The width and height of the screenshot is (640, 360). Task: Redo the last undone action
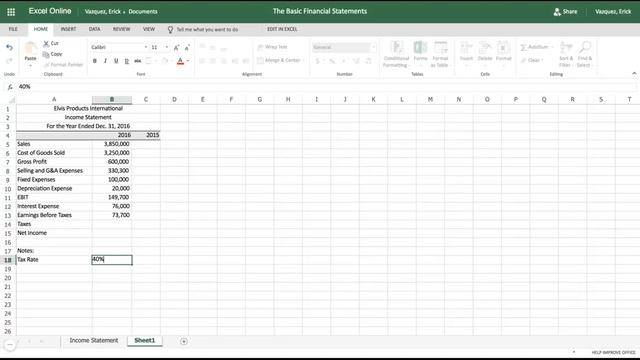(9, 61)
